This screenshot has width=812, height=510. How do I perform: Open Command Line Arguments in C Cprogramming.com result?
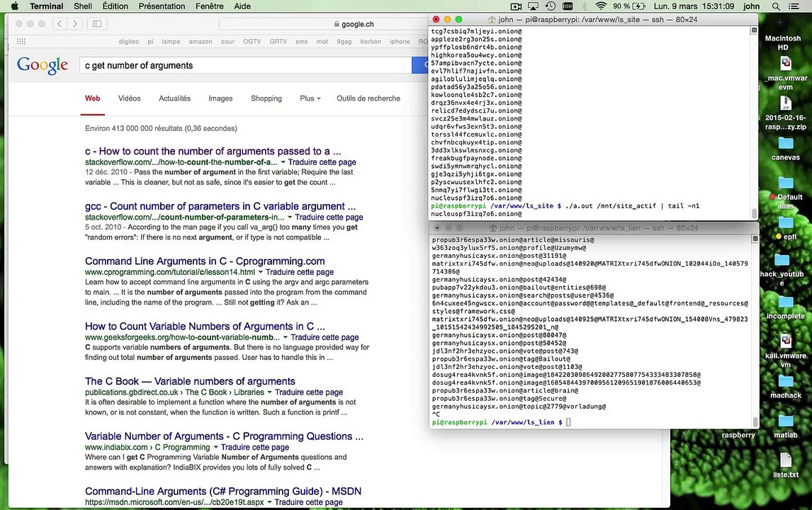(205, 261)
